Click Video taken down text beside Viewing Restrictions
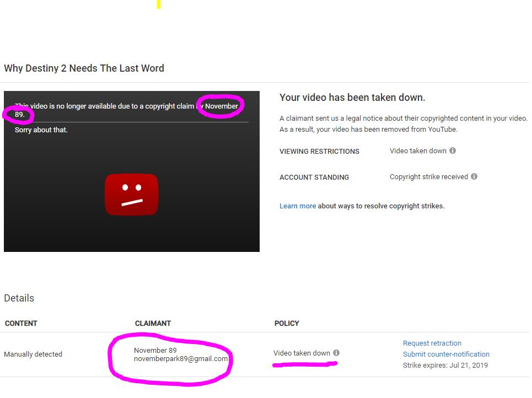Image resolution: width=532 pixels, height=398 pixels. (418, 151)
